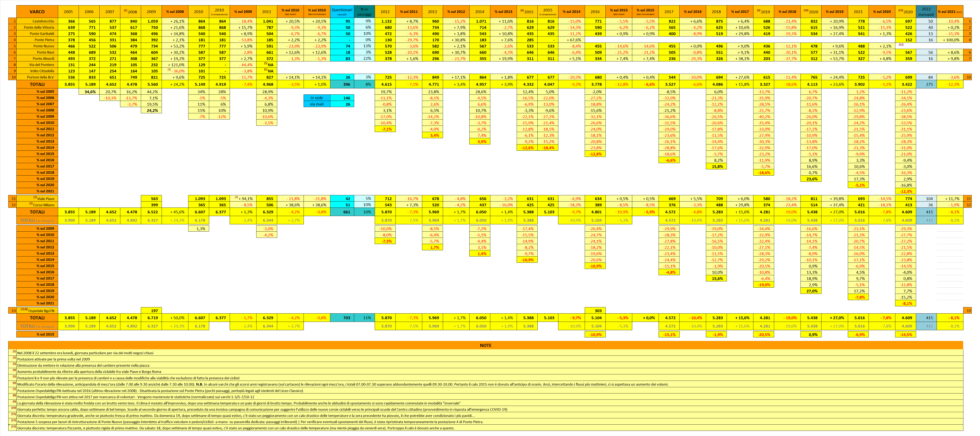
Task: Select the Viale Piave row label
Action: tap(37, 198)
